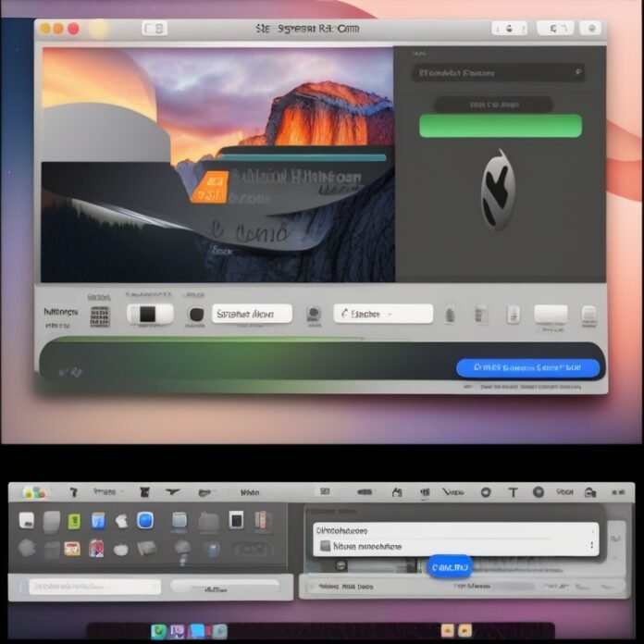Click the dotted grid icon in the top window toolbar
The image size is (644, 644).
[100, 316]
